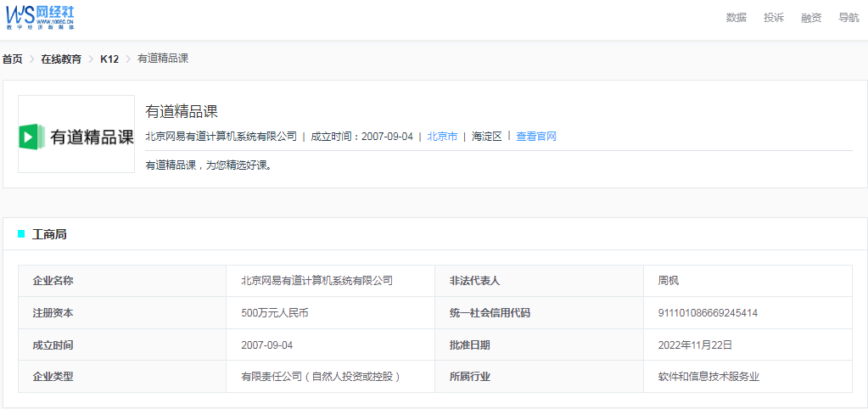Click the 有道精品课 logo image
Screen dimensions: 868x409
pyautogui.click(x=76, y=134)
